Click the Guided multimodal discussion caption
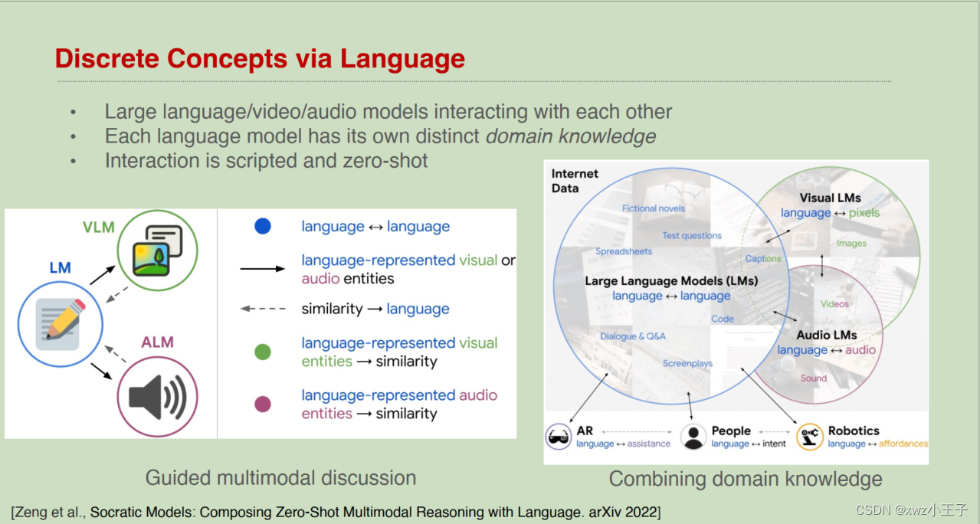Viewport: 980px width, 524px height. click(280, 477)
